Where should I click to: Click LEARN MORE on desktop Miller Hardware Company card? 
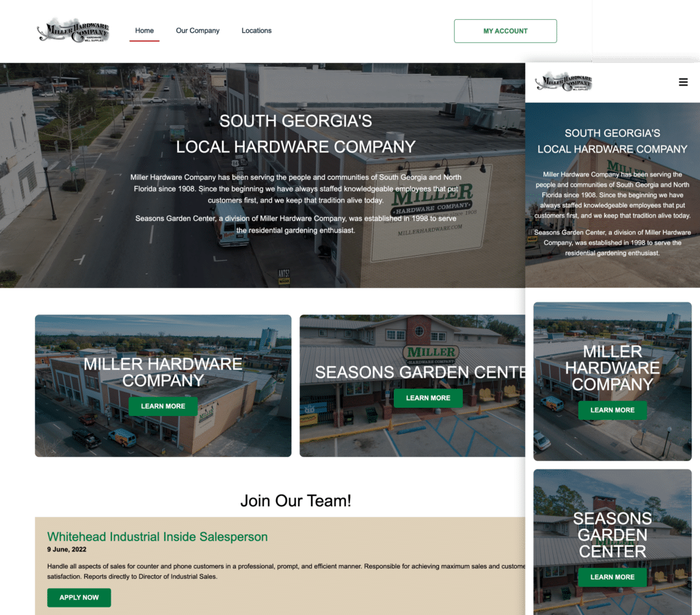pos(163,406)
